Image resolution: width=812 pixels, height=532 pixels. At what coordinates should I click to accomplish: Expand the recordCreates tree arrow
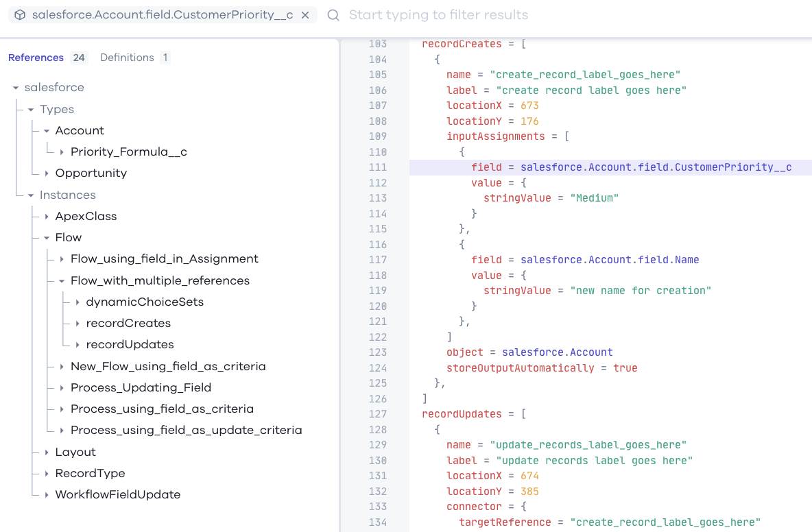(77, 324)
